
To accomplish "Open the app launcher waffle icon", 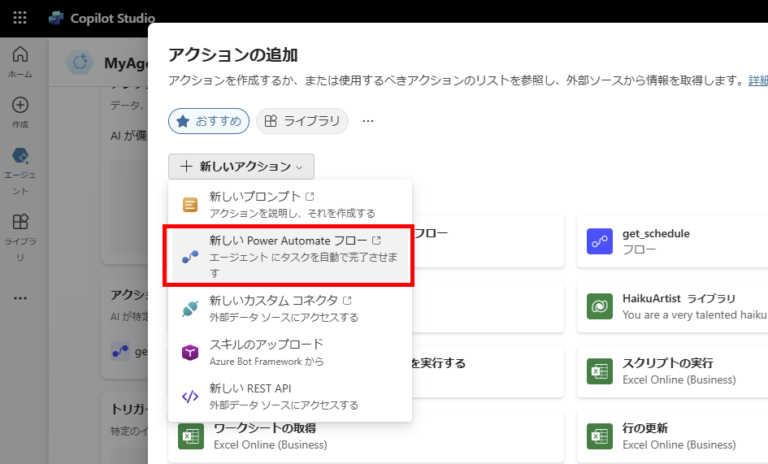I will click(x=20, y=18).
